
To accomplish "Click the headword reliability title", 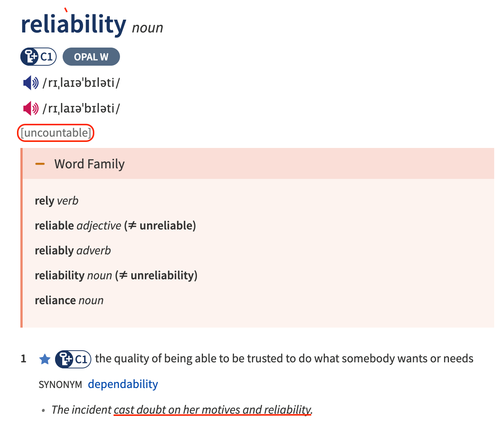I will coord(74,24).
